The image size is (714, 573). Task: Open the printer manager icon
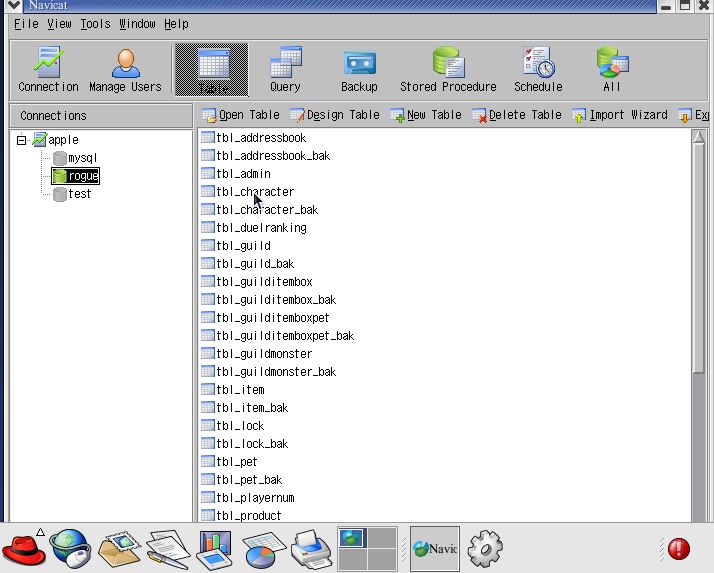[x=311, y=549]
